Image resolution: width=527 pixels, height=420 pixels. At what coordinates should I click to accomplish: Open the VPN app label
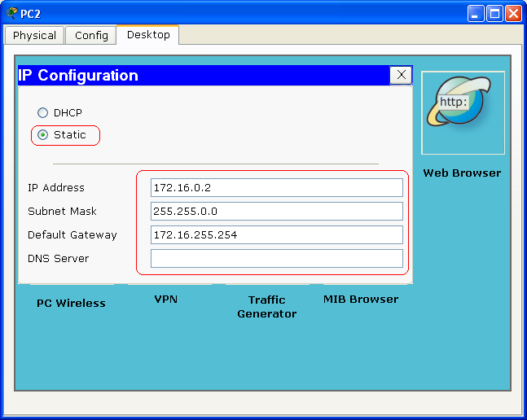tap(166, 300)
